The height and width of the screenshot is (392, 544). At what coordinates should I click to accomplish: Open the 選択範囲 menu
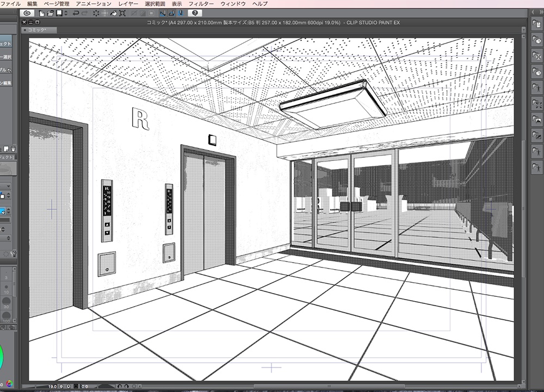[x=154, y=4]
